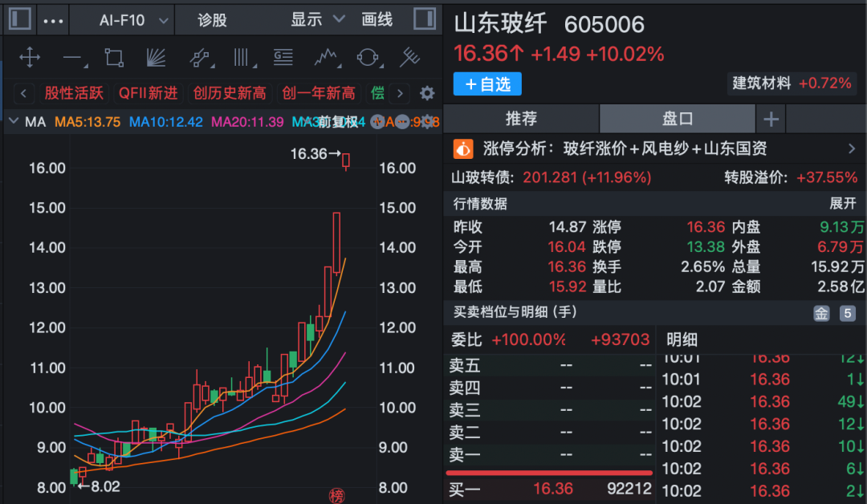Click the 10:02 trade with 49 lots
Screen dimensions: 867x504
(763, 401)
